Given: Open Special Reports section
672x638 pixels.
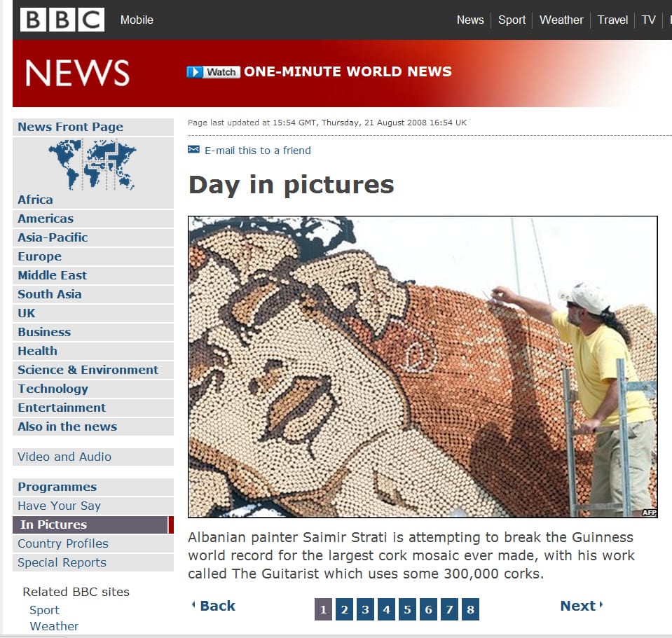Looking at the screenshot, I should (93, 562).
